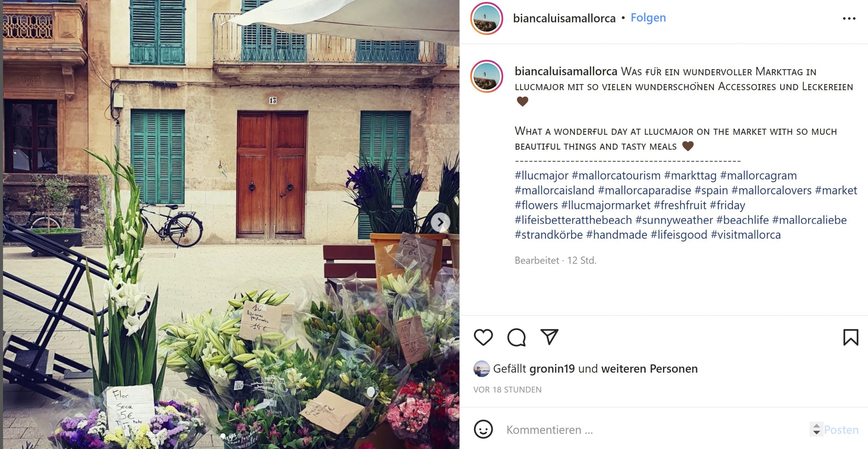
Task: Share the post via paper plane icon
Action: pyautogui.click(x=549, y=337)
